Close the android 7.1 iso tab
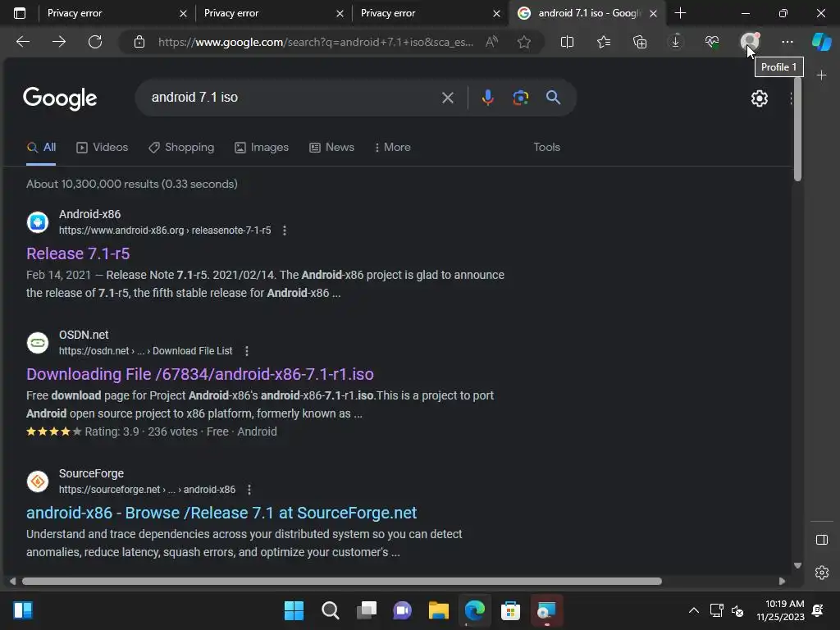 pyautogui.click(x=653, y=13)
